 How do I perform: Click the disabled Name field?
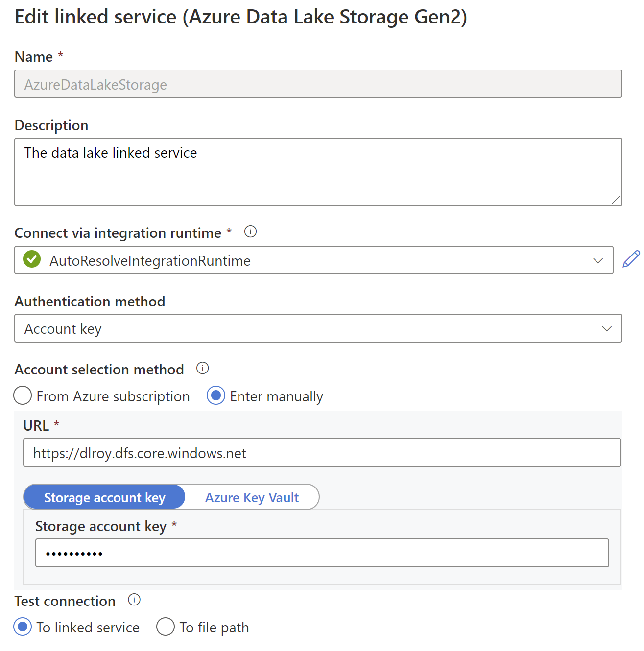[x=318, y=84]
